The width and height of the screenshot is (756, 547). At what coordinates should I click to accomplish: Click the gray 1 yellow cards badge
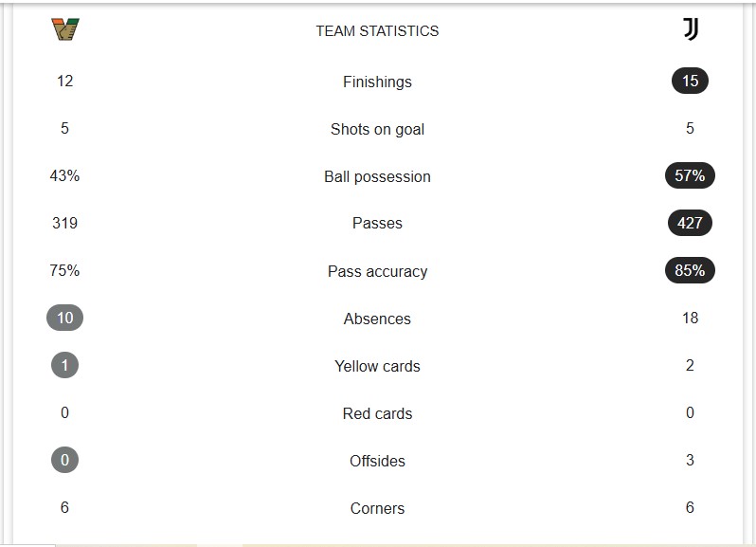tap(65, 365)
